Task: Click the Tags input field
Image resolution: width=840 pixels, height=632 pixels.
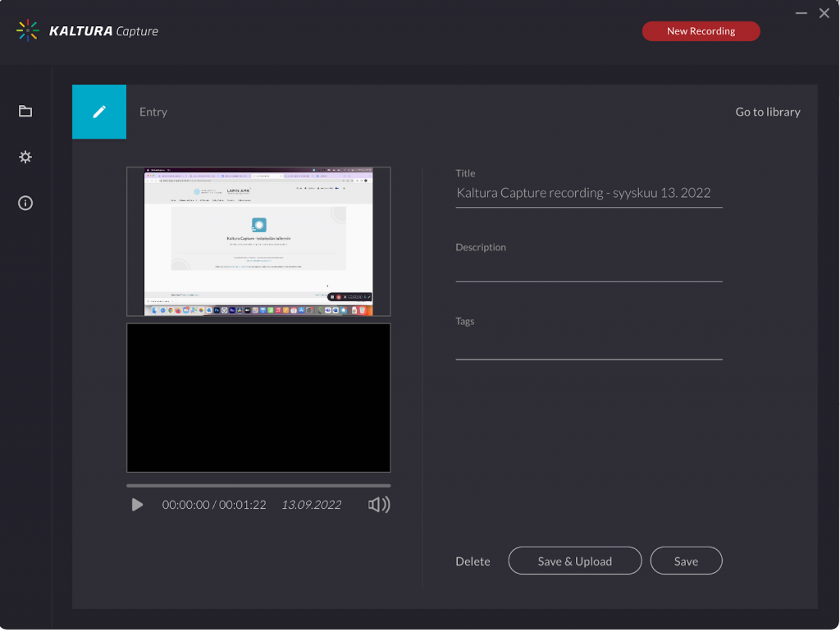Action: click(589, 346)
